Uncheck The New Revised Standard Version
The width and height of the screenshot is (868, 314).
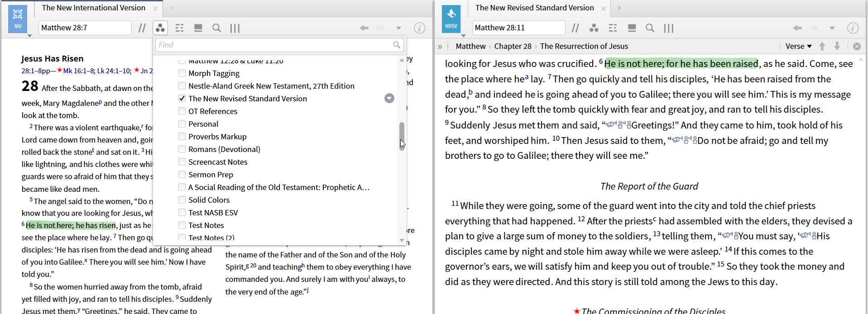[182, 98]
